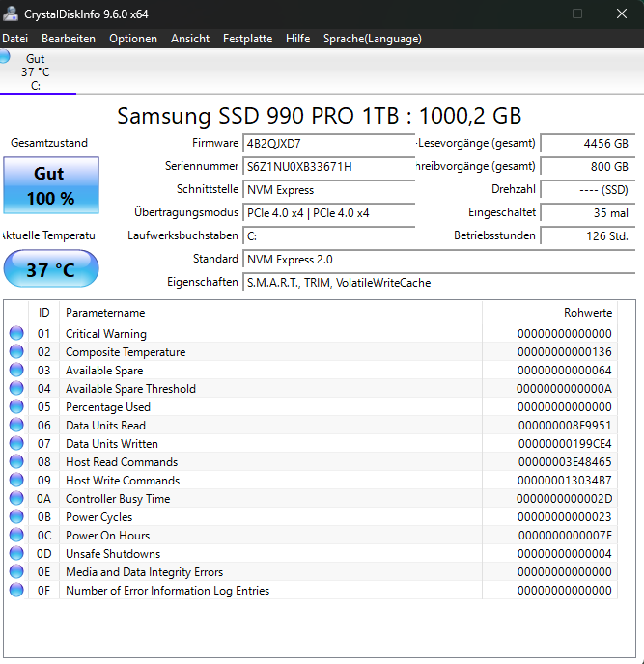Click the Betriebsstunden value 126 Std.

coord(588,235)
